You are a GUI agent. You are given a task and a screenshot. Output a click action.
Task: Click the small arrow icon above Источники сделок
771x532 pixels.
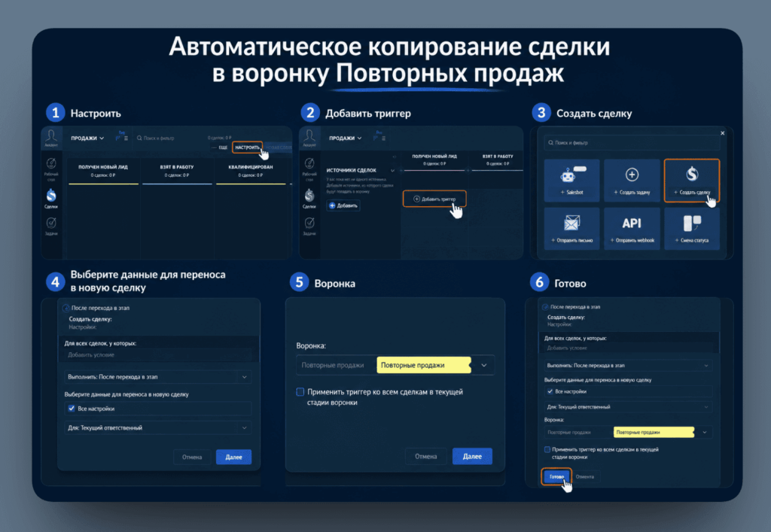[394, 157]
